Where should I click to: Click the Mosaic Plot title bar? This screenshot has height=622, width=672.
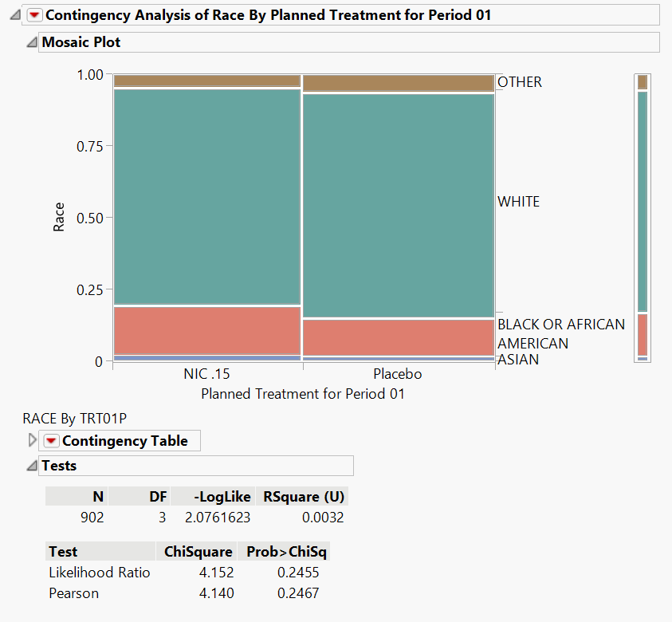(81, 42)
